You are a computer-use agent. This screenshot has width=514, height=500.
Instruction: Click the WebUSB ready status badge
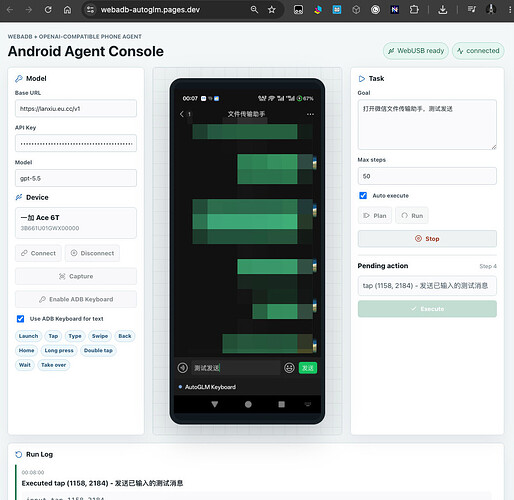(x=416, y=51)
